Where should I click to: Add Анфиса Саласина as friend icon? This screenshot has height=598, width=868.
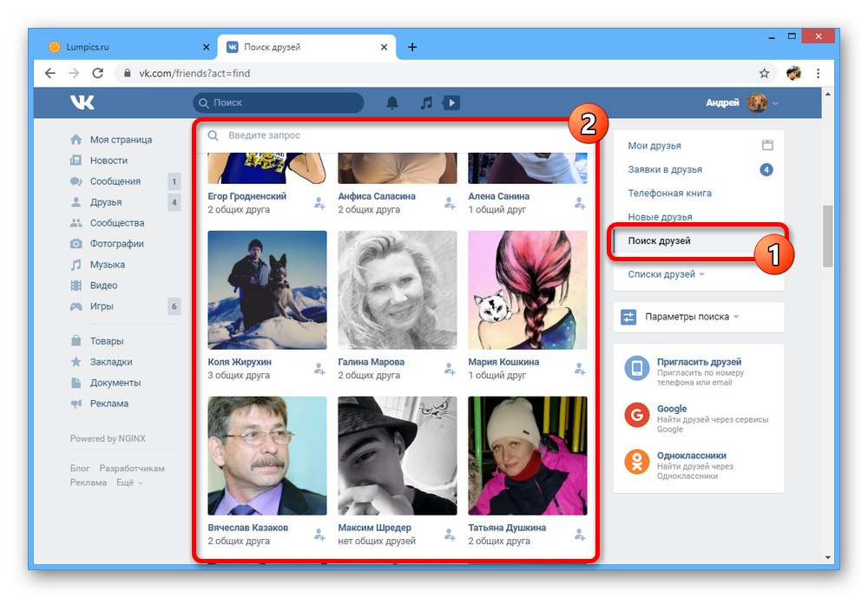tap(450, 203)
